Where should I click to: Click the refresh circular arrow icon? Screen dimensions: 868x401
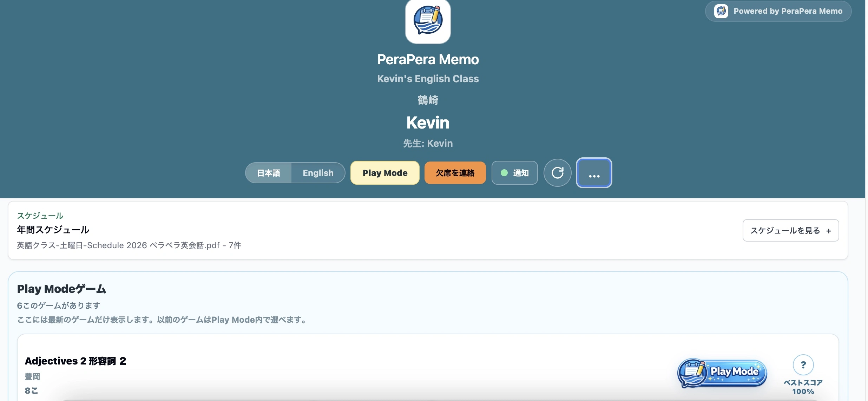click(x=557, y=173)
